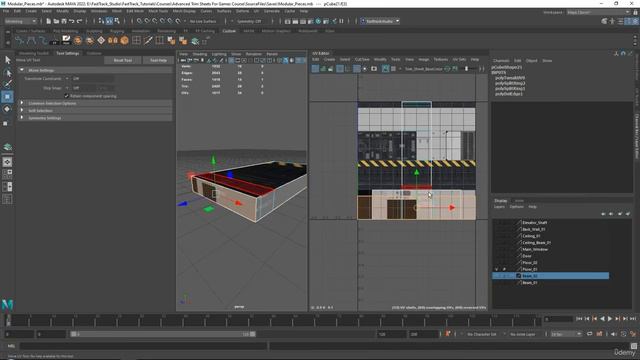Click the play backwards button
This screenshot has width=640, height=360.
coord(602,319)
